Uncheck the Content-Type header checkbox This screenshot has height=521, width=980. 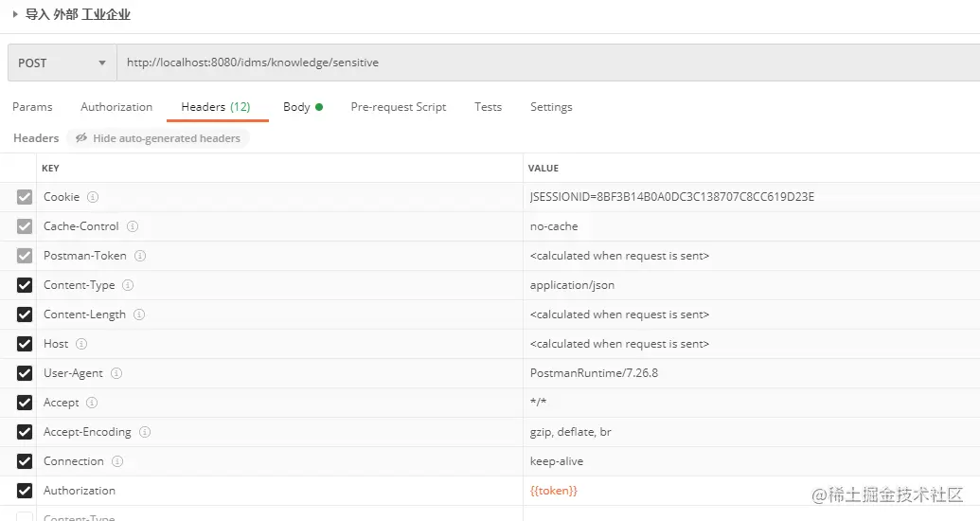coord(25,285)
